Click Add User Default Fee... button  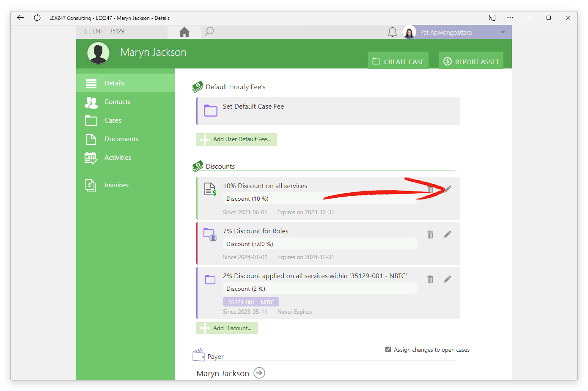[x=236, y=139]
